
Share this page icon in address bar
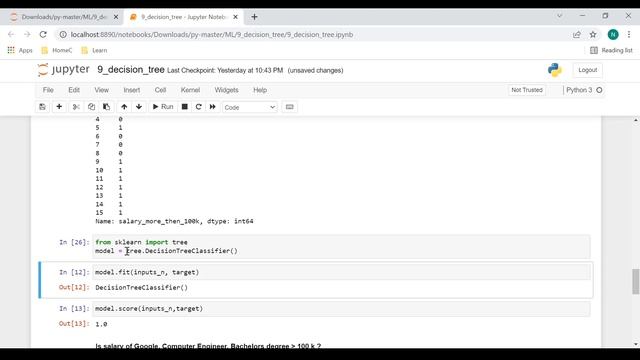(x=577, y=35)
